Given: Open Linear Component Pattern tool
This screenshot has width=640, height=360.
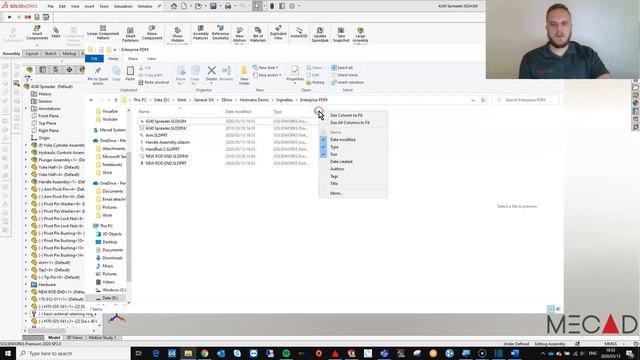Looking at the screenshot, I should point(103,33).
